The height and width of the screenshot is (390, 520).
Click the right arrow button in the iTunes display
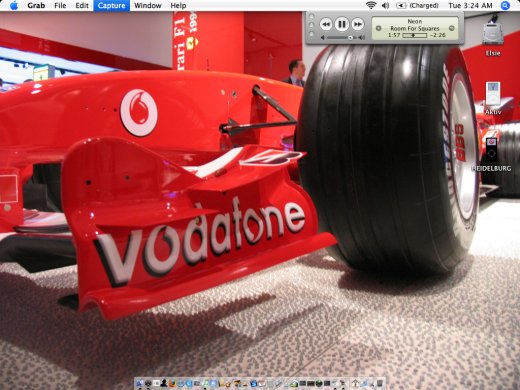point(452,28)
